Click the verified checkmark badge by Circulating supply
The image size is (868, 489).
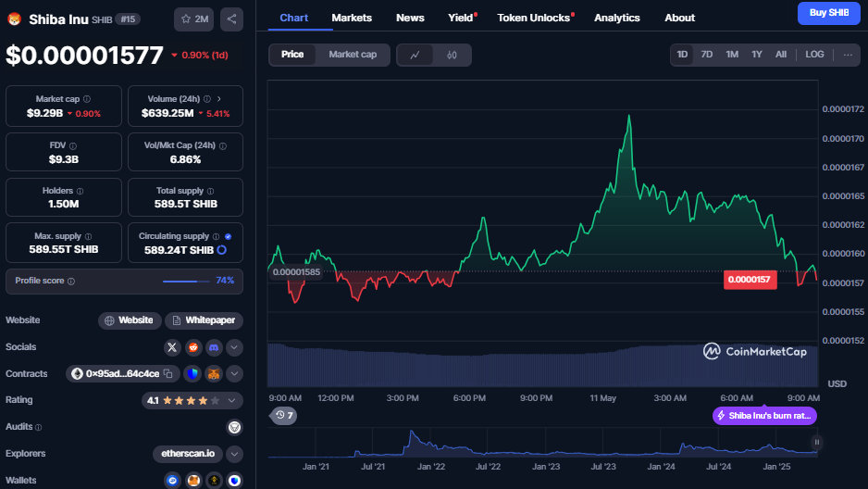pos(228,236)
